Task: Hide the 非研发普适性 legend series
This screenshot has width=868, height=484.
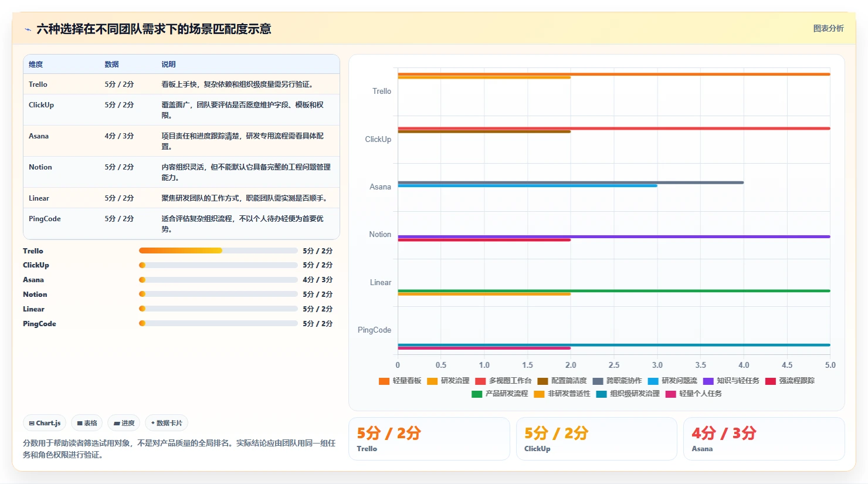Action: pyautogui.click(x=562, y=394)
